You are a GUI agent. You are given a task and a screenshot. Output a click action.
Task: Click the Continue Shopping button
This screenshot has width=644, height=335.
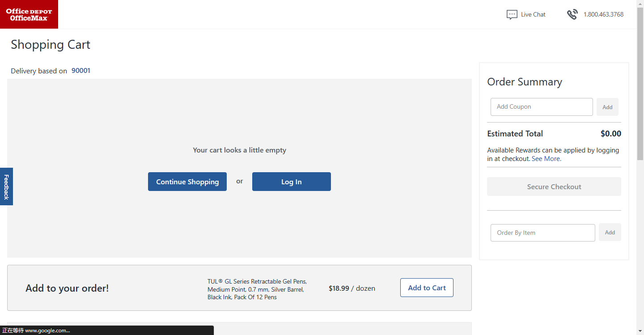pos(187,182)
